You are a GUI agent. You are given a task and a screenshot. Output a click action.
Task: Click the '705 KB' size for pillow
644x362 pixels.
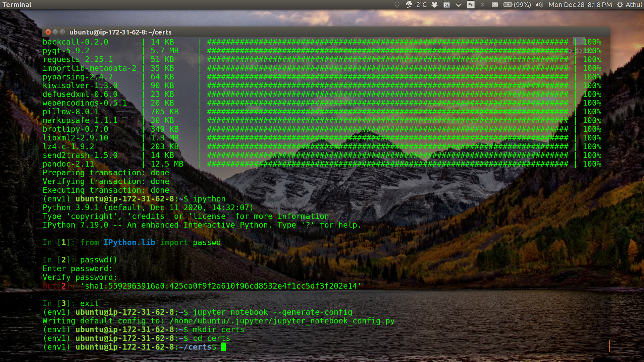[x=165, y=112]
